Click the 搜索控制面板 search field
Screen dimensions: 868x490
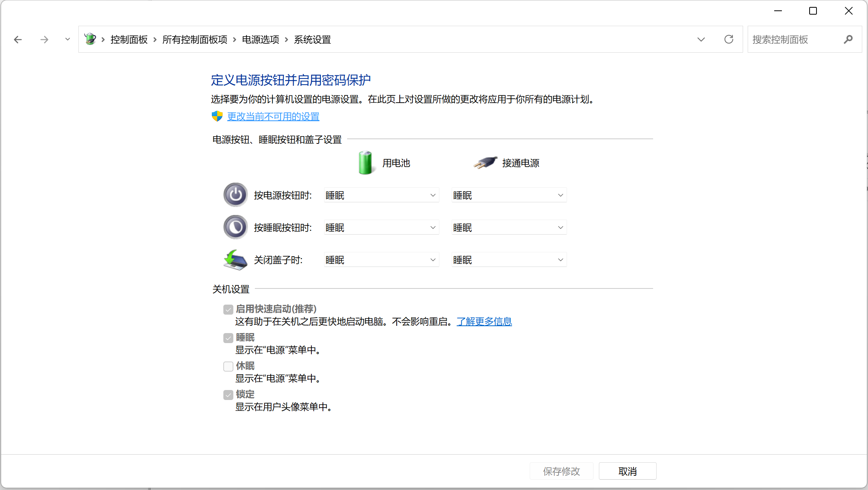(792, 40)
